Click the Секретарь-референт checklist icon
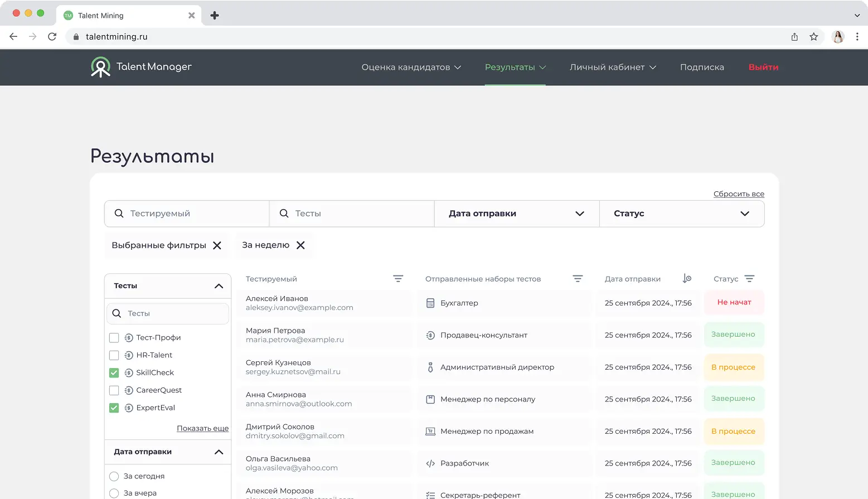The image size is (868, 499). tap(430, 495)
